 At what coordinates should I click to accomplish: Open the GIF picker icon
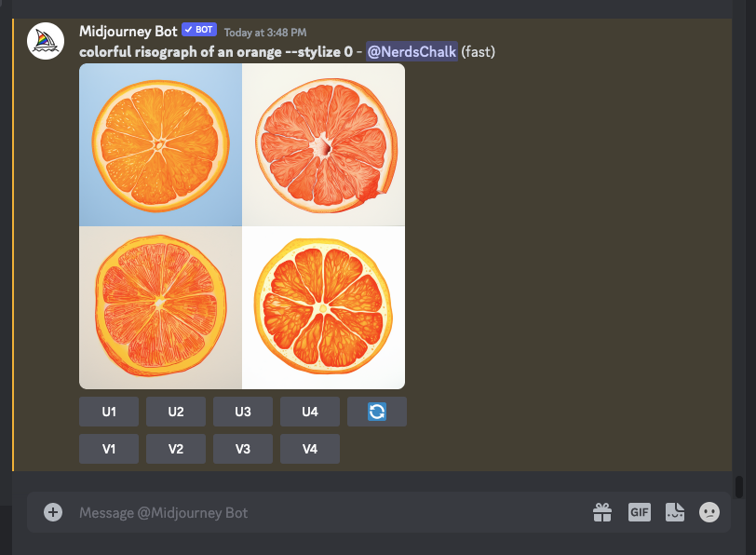pos(640,512)
